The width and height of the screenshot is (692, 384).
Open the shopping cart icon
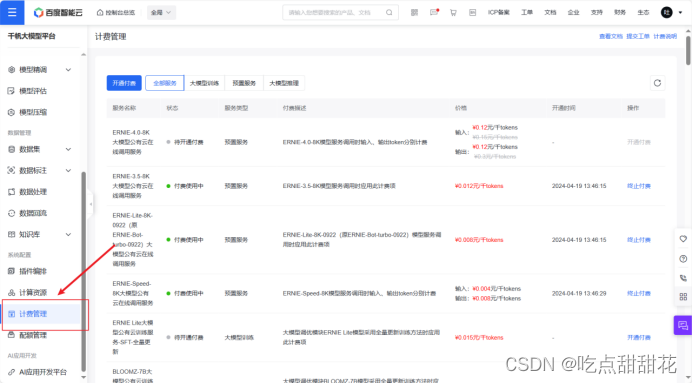pyautogui.click(x=453, y=12)
